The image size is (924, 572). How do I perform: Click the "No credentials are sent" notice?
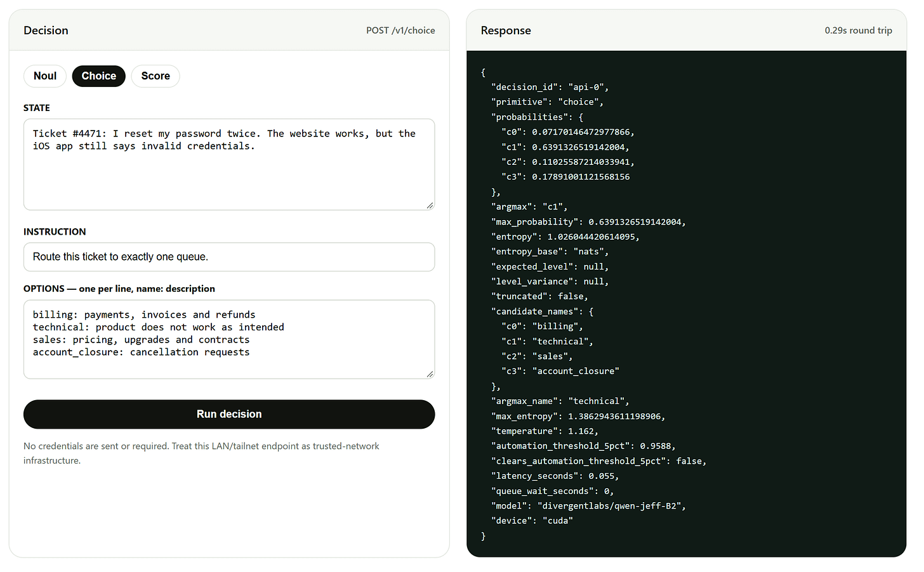pos(201,453)
